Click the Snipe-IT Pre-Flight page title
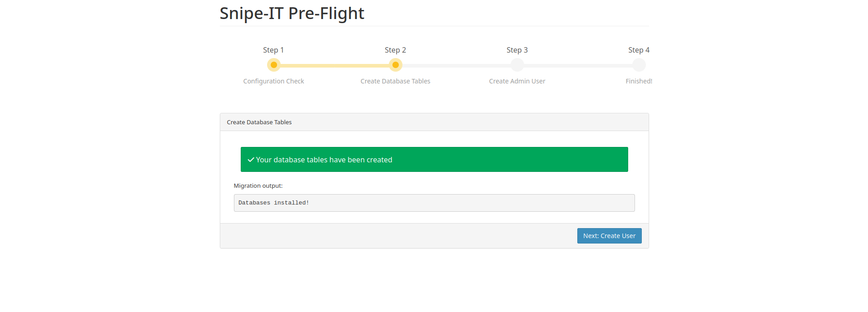The height and width of the screenshot is (312, 868). tap(292, 14)
